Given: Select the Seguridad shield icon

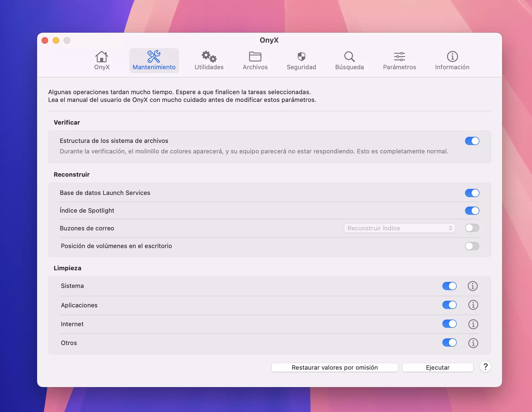Looking at the screenshot, I should tap(301, 57).
